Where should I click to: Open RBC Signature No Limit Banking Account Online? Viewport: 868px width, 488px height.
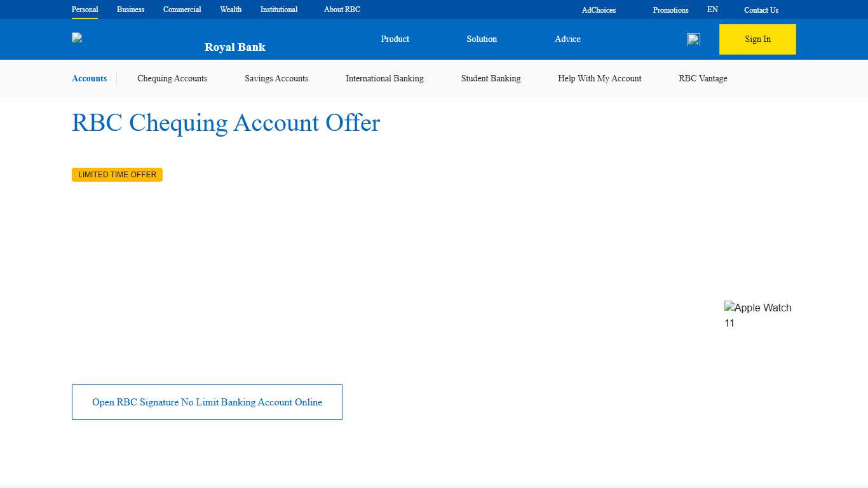pos(207,402)
